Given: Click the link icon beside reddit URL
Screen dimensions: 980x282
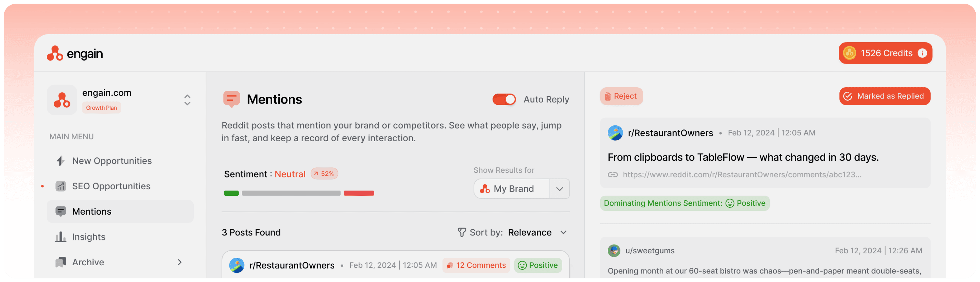Looking at the screenshot, I should pyautogui.click(x=612, y=175).
